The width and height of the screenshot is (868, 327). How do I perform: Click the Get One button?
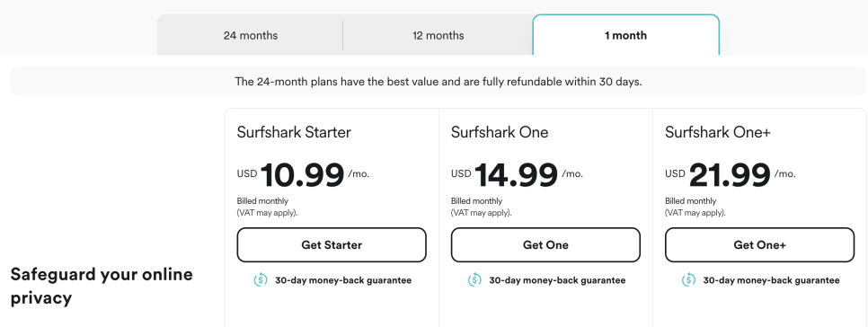click(x=545, y=244)
